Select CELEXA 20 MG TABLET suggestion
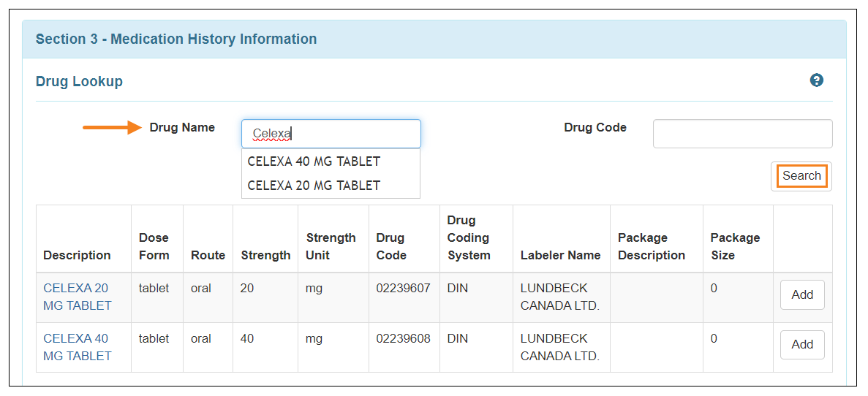 pyautogui.click(x=314, y=186)
